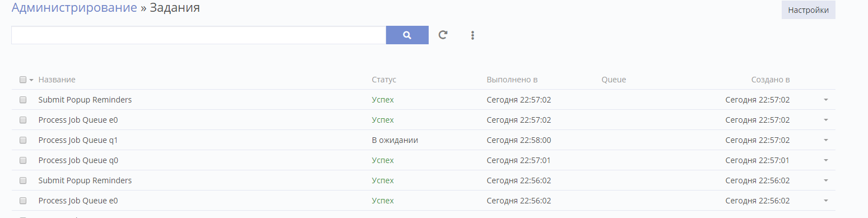
Task: Click Успех status of Process Job Queue q0
Action: [x=383, y=160]
